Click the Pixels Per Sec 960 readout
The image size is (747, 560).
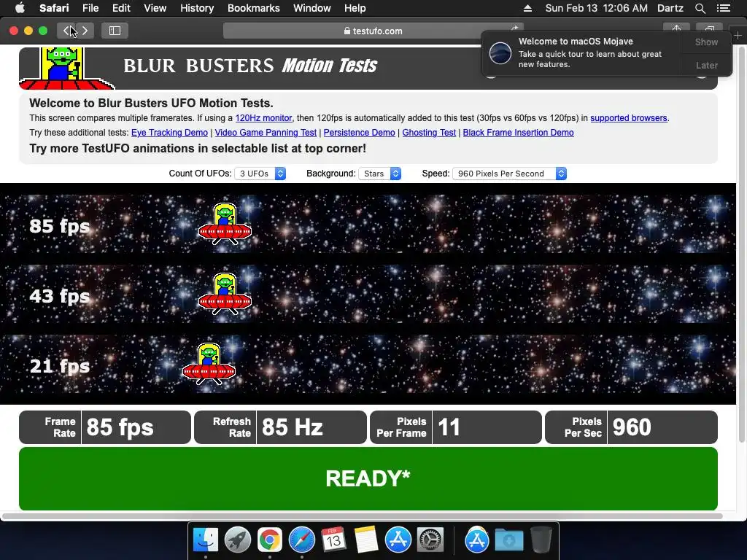pos(631,427)
